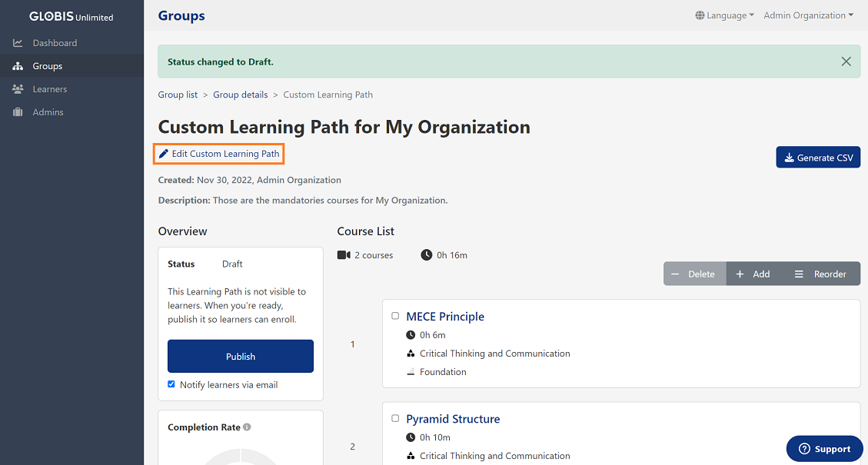Viewport: 868px width, 465px height.
Task: Click the info icon next to Completion Rate
Action: click(x=247, y=427)
